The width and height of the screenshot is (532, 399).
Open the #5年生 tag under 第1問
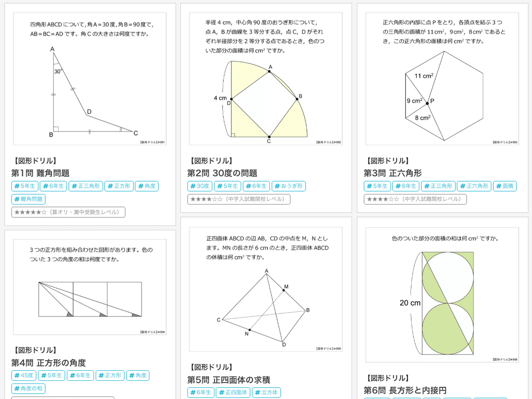25,186
